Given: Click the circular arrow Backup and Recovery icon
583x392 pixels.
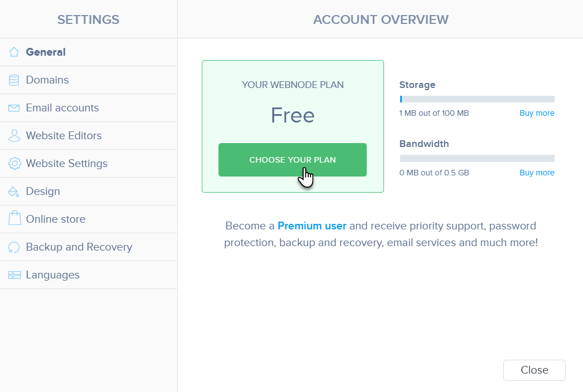Looking at the screenshot, I should point(14,247).
